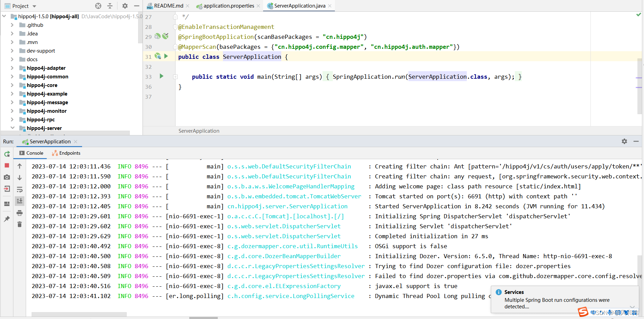Close the ServerApplication.java tab
644x319 pixels.
click(x=330, y=6)
